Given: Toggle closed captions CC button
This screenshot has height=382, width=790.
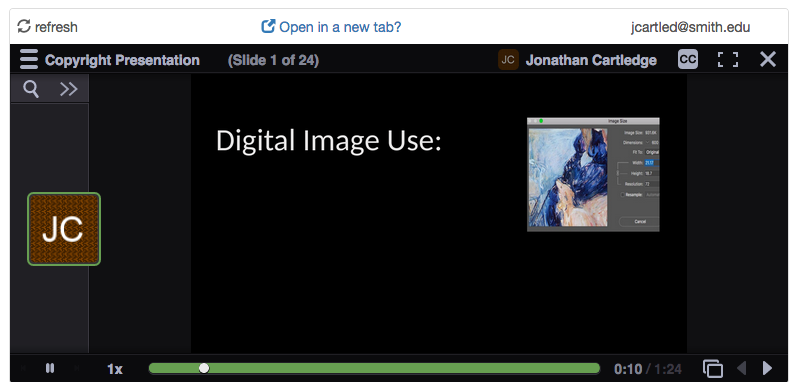Looking at the screenshot, I should 688,59.
